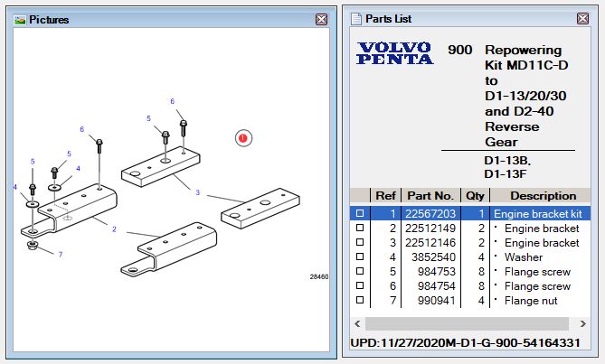Click the Pictures panel image icon

pos(20,20)
